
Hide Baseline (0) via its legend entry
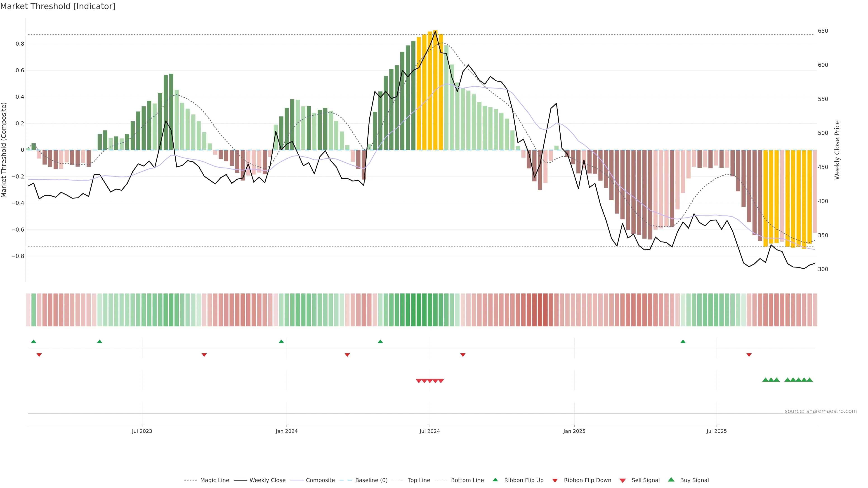(x=371, y=480)
